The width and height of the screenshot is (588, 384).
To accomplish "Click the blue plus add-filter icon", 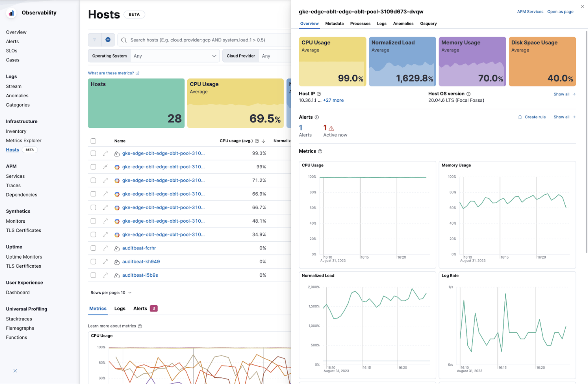I will tap(108, 40).
